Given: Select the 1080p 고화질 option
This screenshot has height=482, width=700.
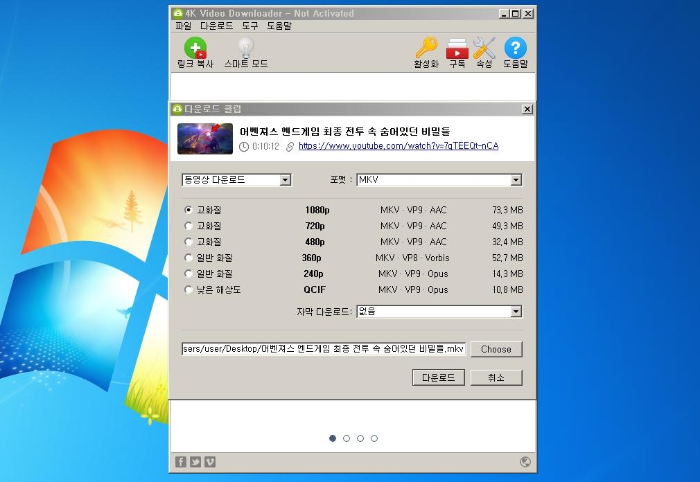Looking at the screenshot, I should click(188, 210).
